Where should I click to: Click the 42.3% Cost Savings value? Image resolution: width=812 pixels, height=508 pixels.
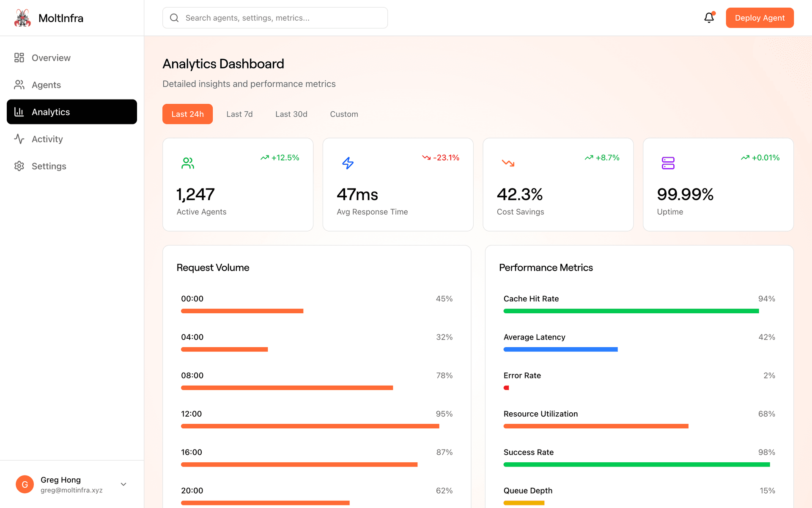click(x=520, y=194)
